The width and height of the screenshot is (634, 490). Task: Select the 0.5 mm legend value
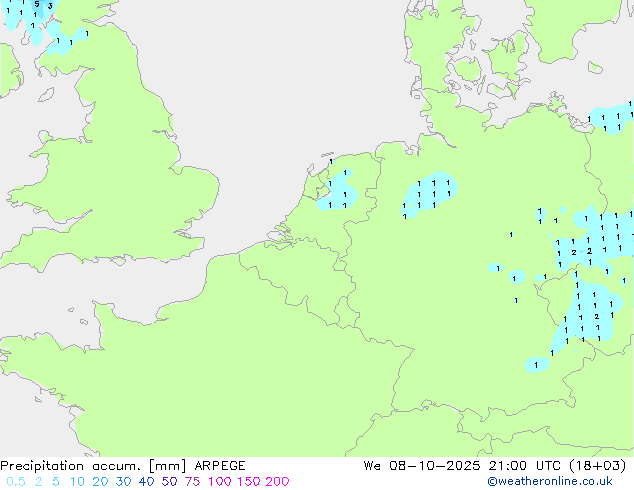16,482
